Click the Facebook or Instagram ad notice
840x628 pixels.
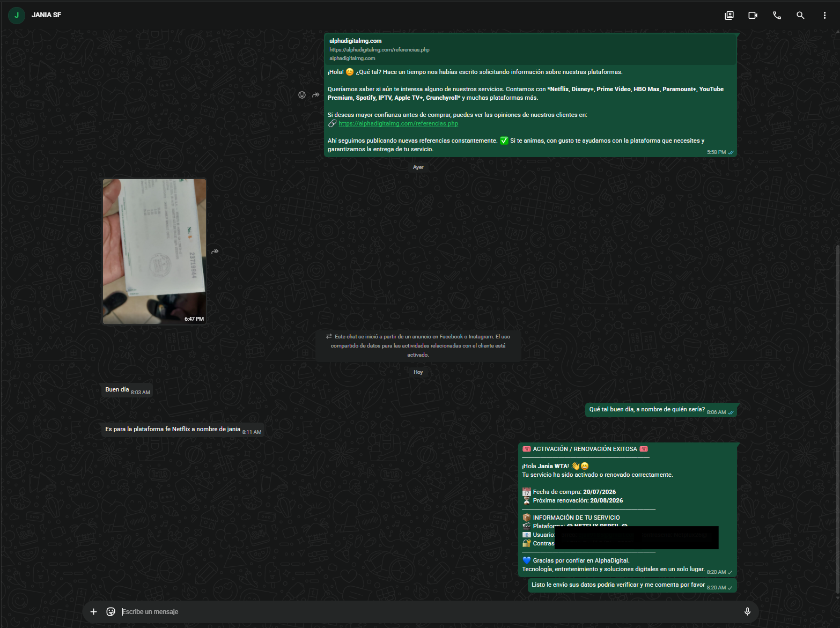pyautogui.click(x=418, y=346)
